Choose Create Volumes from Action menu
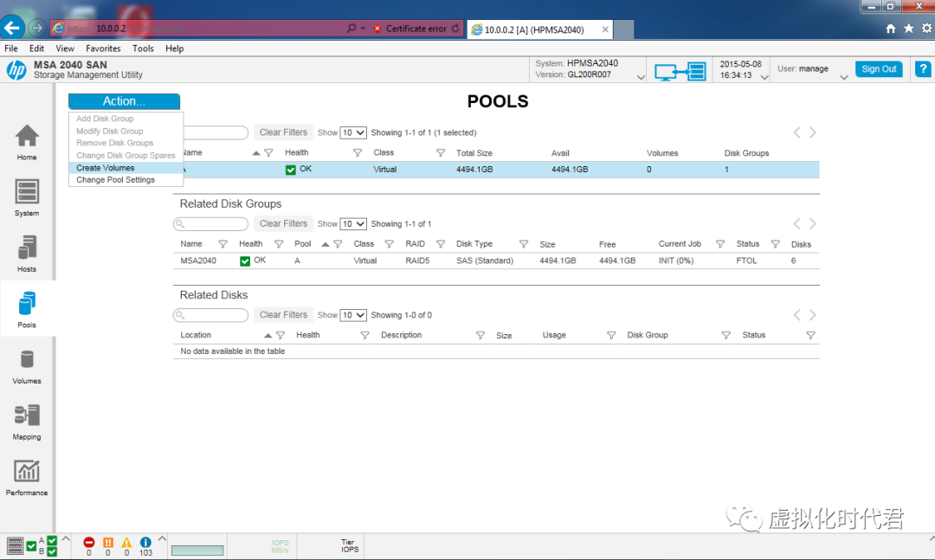The image size is (935, 560). [x=126, y=168]
